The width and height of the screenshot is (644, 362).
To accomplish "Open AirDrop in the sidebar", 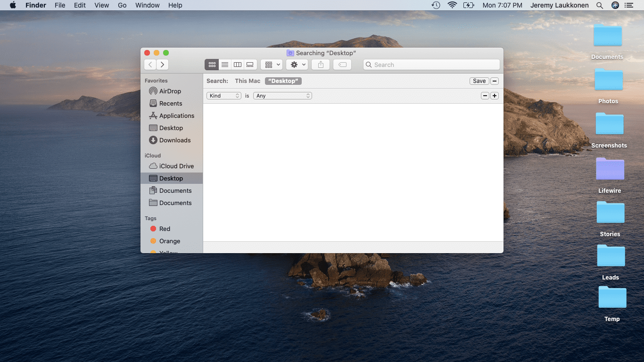I will tap(170, 91).
